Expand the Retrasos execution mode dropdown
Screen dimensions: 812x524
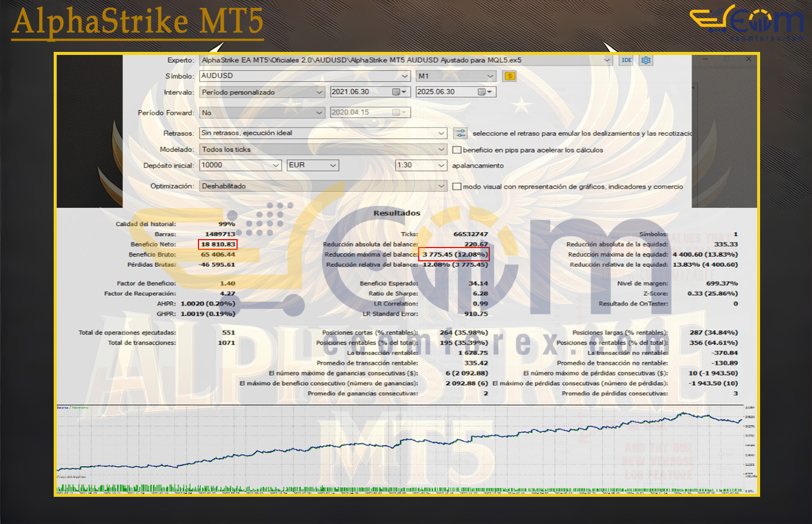[441, 133]
